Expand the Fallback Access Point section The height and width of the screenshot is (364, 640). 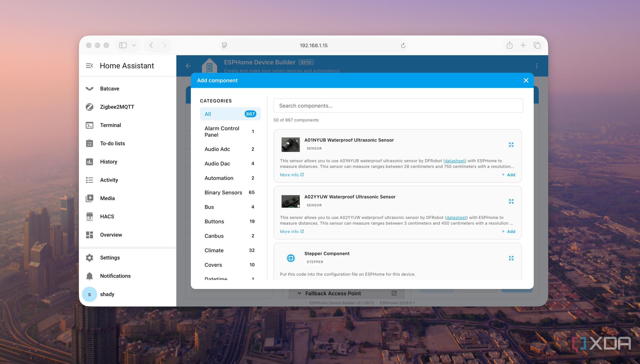(x=299, y=293)
